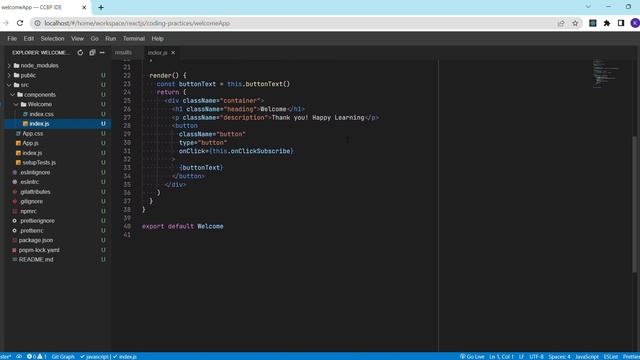Click Ln 1, Col 1 cursor position
Image resolution: width=640 pixels, height=360 pixels.
[501, 356]
